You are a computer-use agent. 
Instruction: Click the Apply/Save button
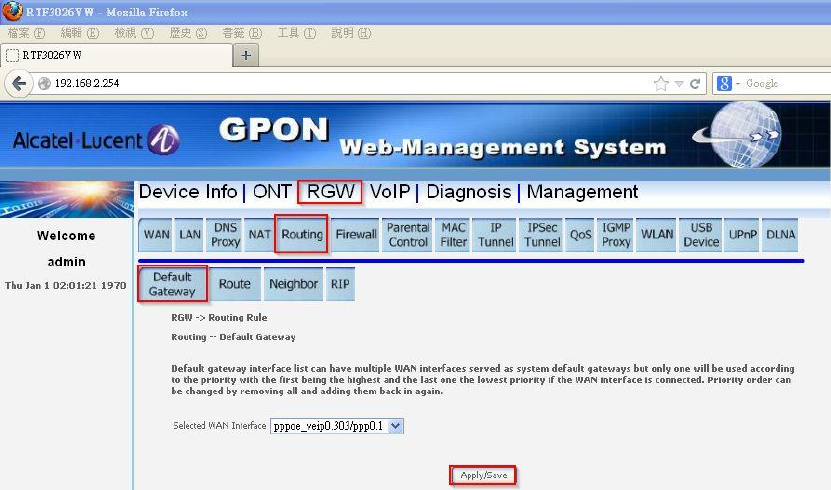[483, 475]
